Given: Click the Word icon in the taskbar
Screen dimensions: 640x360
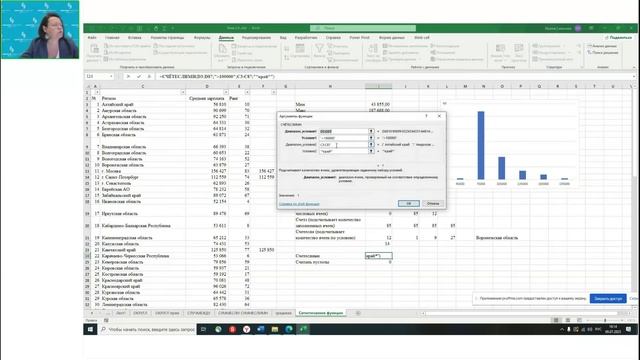Looking at the screenshot, I should [260, 329].
